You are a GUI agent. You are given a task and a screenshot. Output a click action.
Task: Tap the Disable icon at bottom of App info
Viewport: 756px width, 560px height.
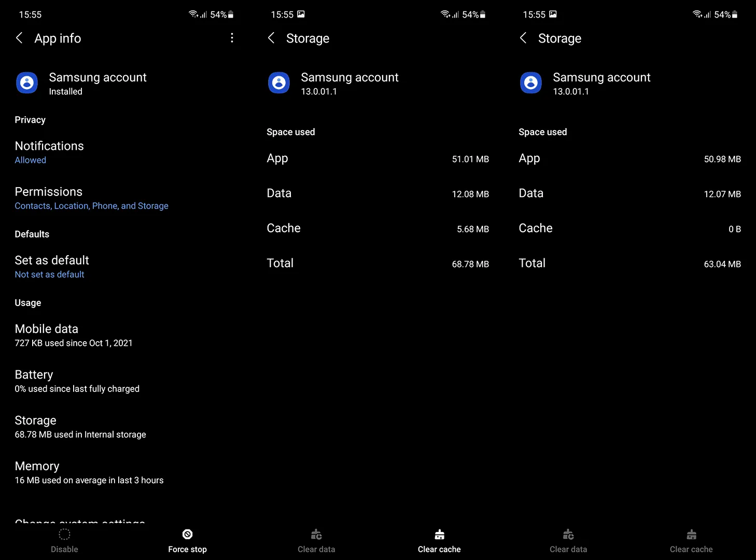pyautogui.click(x=64, y=534)
